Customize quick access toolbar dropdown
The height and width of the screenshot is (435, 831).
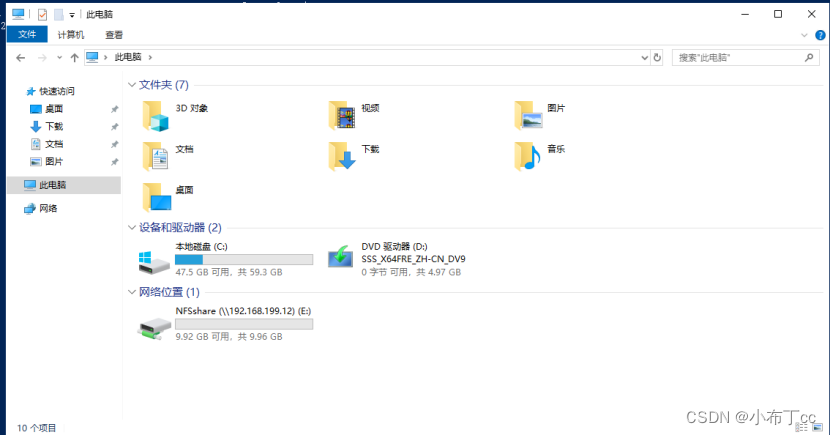[x=72, y=15]
